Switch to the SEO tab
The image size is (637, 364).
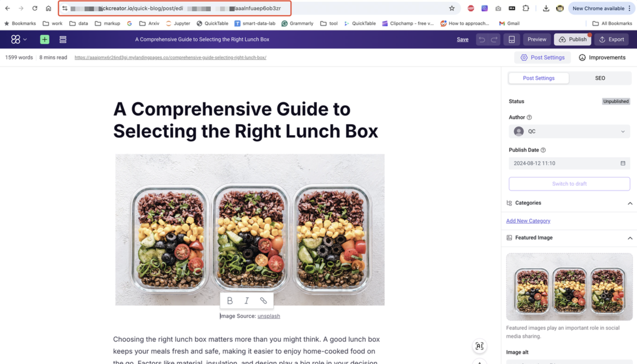(x=600, y=78)
